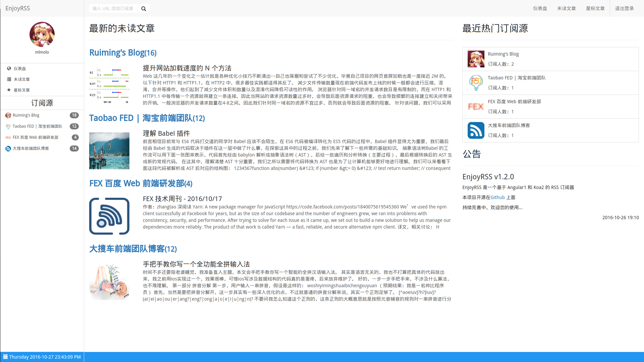Image resolution: width=644 pixels, height=362 pixels.
Task: Select 大搜车前端团队博客 feed in sidebar
Action: [x=31, y=148]
